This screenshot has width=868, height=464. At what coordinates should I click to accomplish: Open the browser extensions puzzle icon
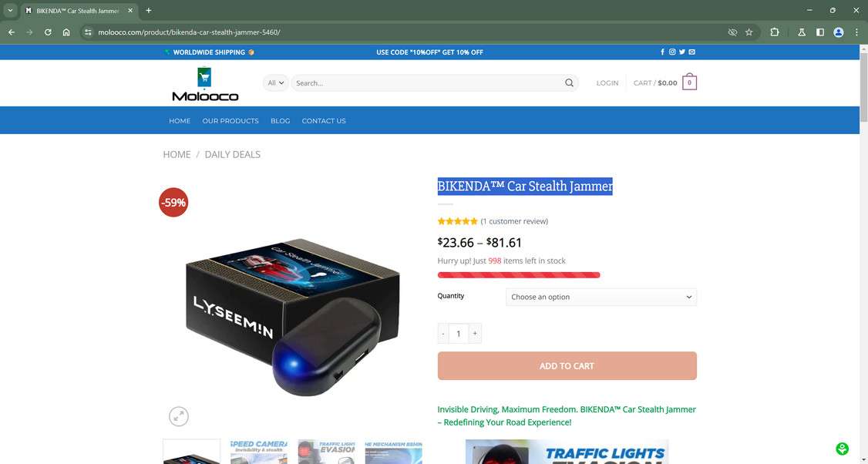775,32
